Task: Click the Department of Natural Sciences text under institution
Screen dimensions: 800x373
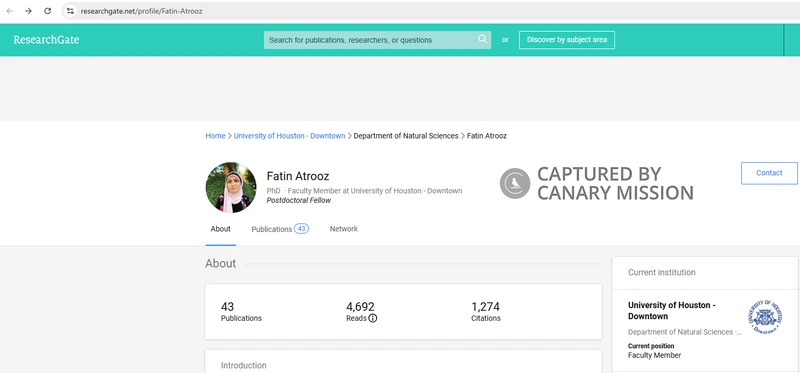Action: [x=685, y=332]
